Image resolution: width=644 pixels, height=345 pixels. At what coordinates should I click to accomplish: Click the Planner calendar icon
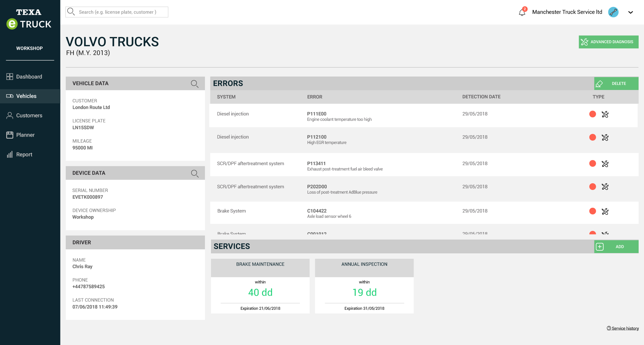pos(10,135)
